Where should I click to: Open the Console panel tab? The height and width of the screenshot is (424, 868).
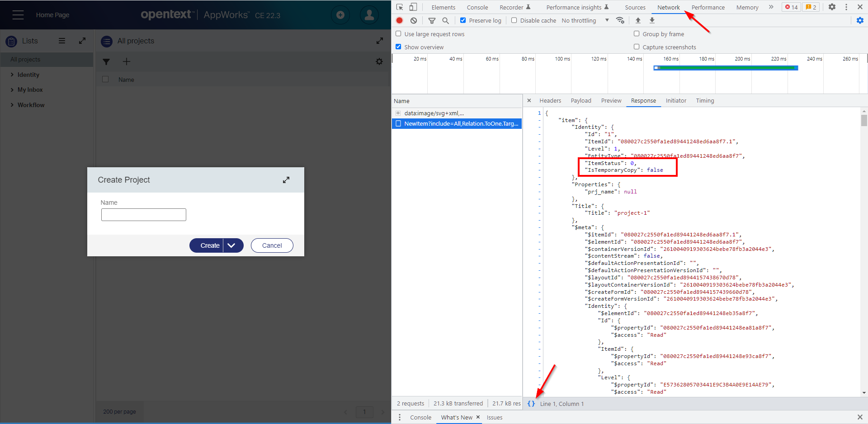(477, 7)
